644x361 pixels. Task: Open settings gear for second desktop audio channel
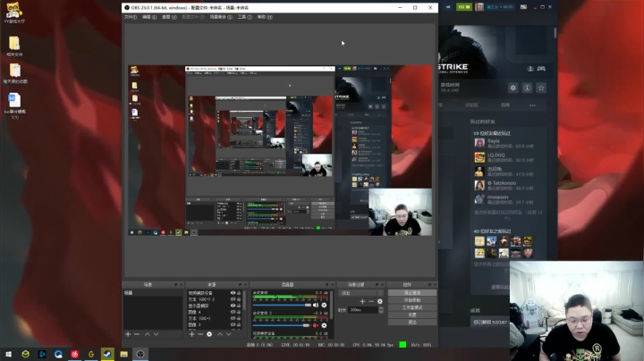pyautogui.click(x=324, y=326)
